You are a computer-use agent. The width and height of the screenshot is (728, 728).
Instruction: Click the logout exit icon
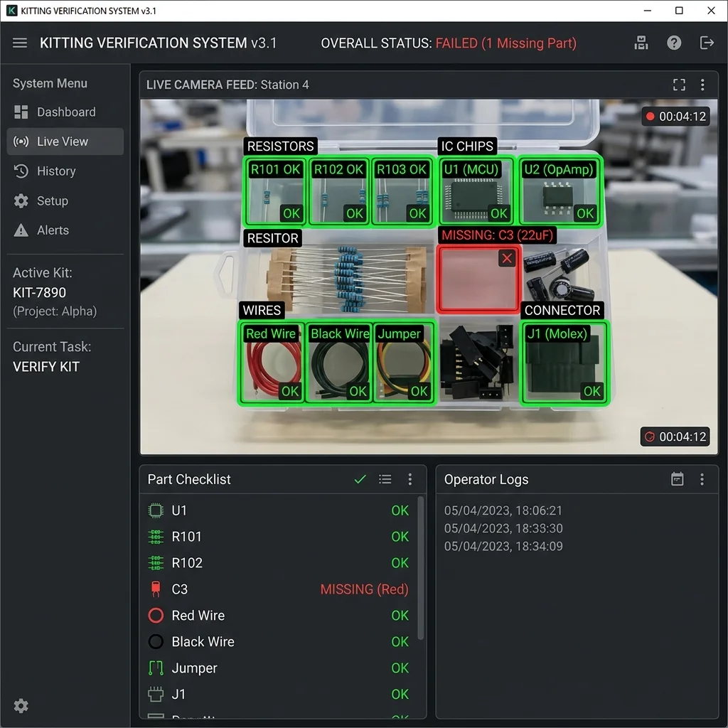point(706,43)
